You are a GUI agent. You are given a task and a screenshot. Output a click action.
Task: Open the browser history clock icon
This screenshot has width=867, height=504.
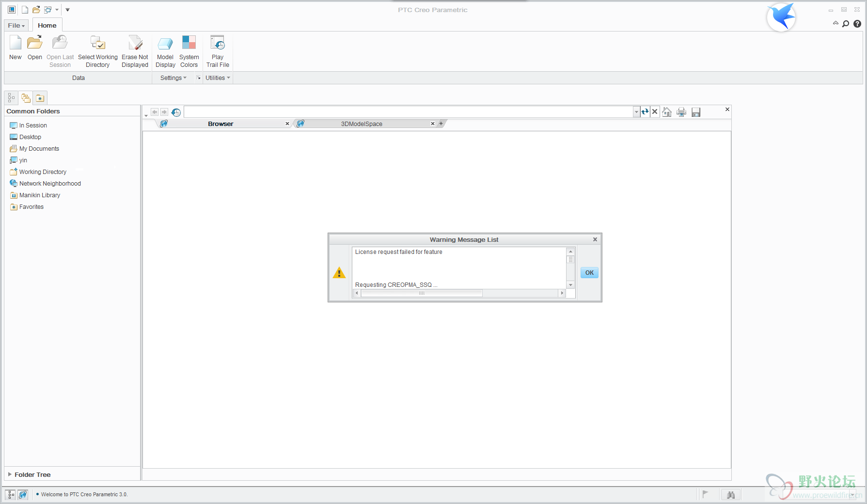176,112
